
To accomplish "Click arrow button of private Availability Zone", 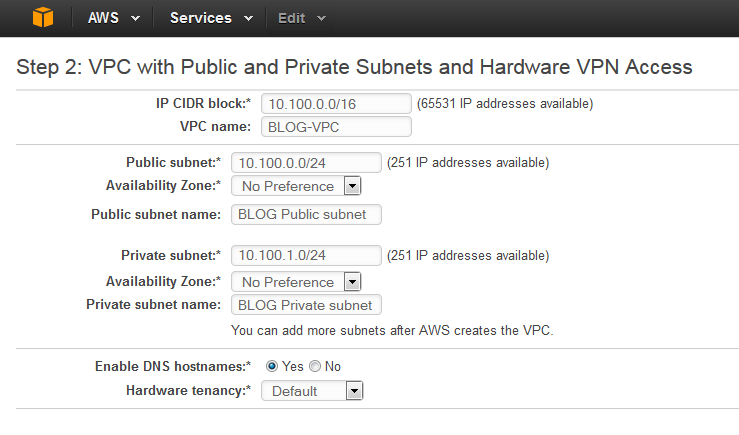I will tap(353, 282).
